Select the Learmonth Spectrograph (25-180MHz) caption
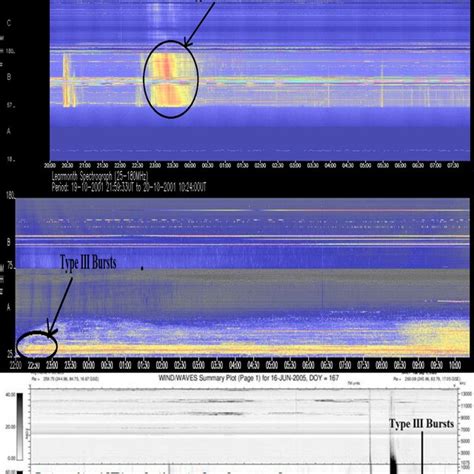The image size is (474, 474). (100, 176)
